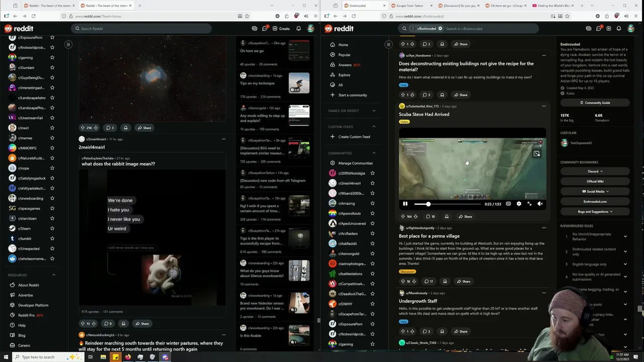Toggle favorite star for r/2000sNostalgia

pyautogui.click(x=372, y=173)
